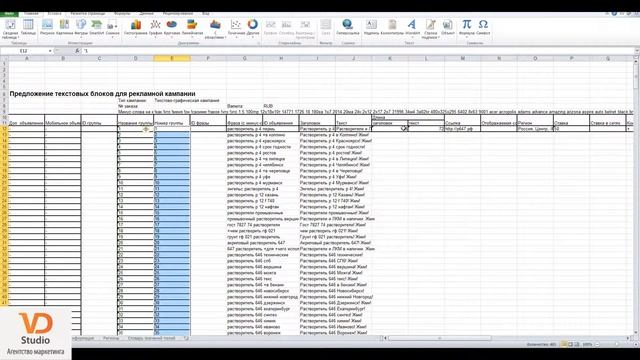Insert a Hyperlink (Гиперссылка)
Image resolution: width=640 pixels, height=360 pixels.
(x=348, y=27)
